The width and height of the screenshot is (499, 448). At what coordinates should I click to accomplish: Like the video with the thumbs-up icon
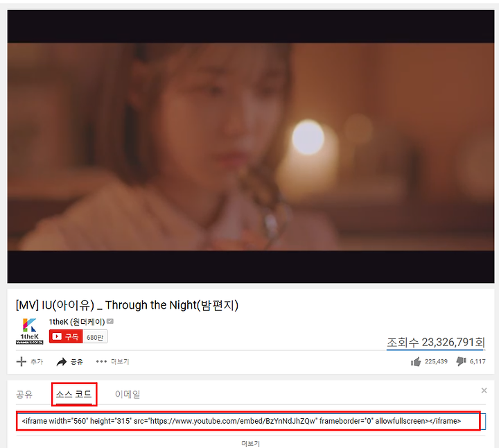[x=416, y=361]
